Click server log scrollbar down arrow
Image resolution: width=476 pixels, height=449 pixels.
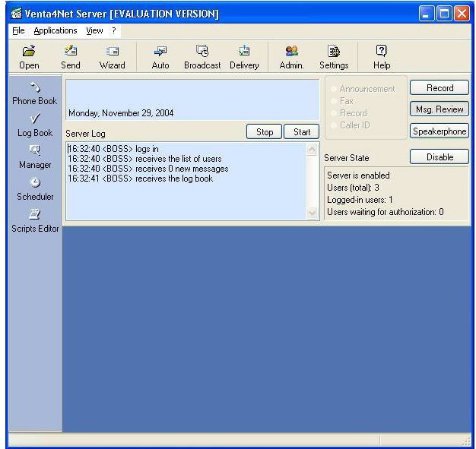coord(312,213)
